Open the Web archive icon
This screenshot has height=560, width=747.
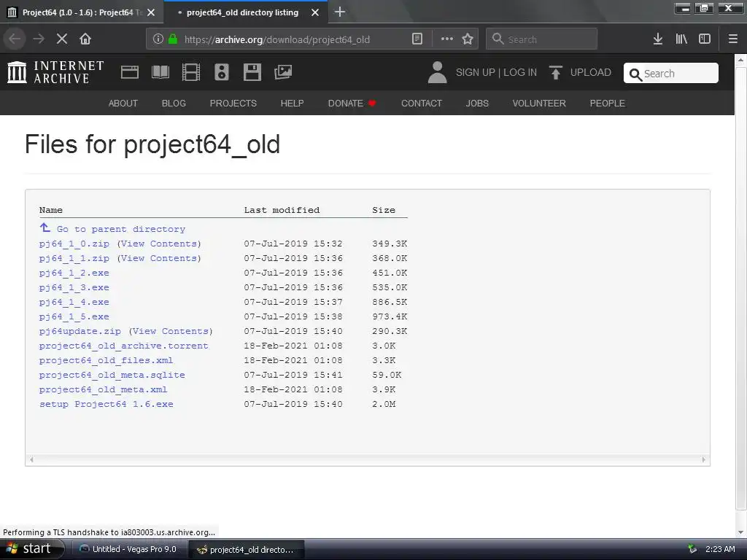click(x=130, y=72)
